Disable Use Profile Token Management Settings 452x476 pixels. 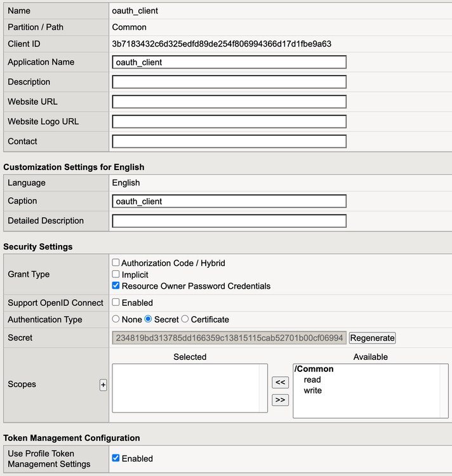pos(116,458)
